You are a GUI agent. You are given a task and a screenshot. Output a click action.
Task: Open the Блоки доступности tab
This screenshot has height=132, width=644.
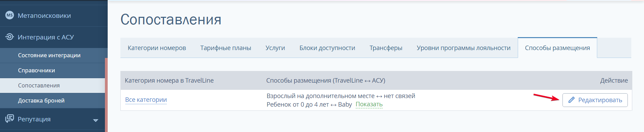327,48
